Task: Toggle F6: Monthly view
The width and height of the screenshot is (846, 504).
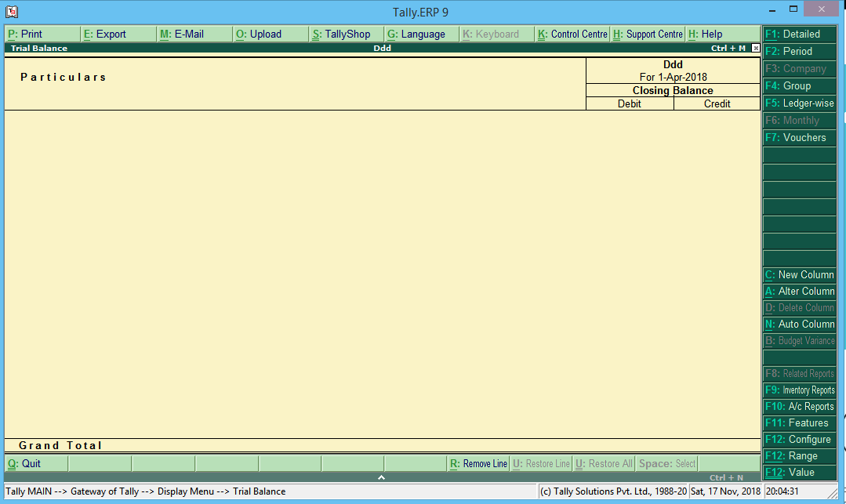Action: [799, 120]
